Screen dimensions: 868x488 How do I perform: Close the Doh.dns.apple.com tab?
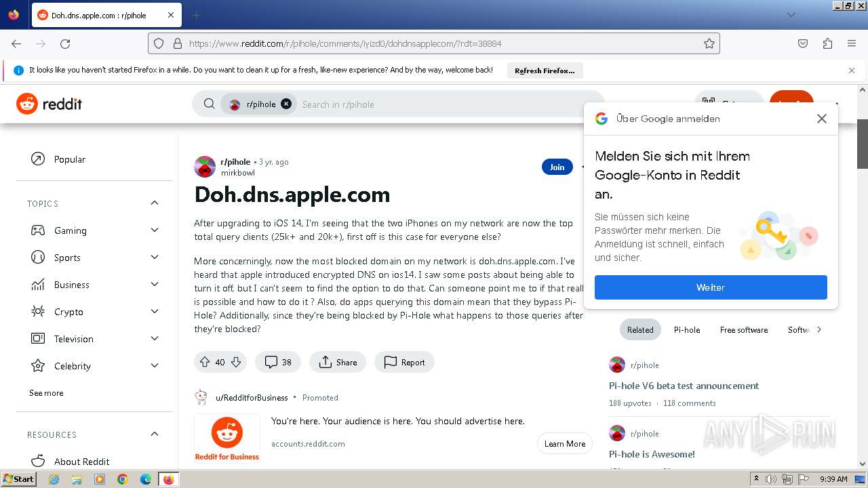(x=171, y=15)
